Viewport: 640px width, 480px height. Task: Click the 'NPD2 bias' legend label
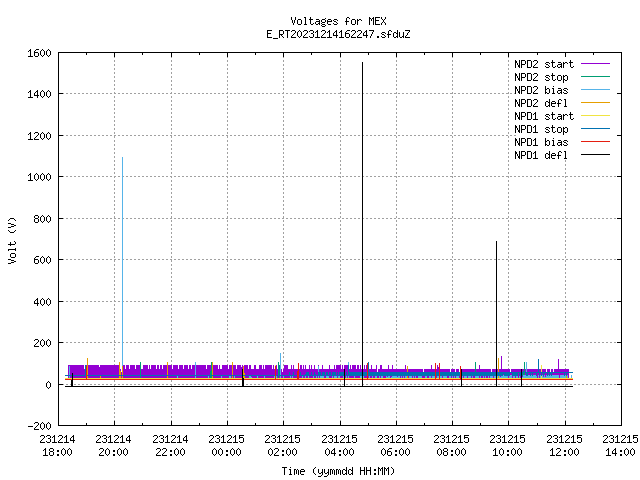point(541,90)
